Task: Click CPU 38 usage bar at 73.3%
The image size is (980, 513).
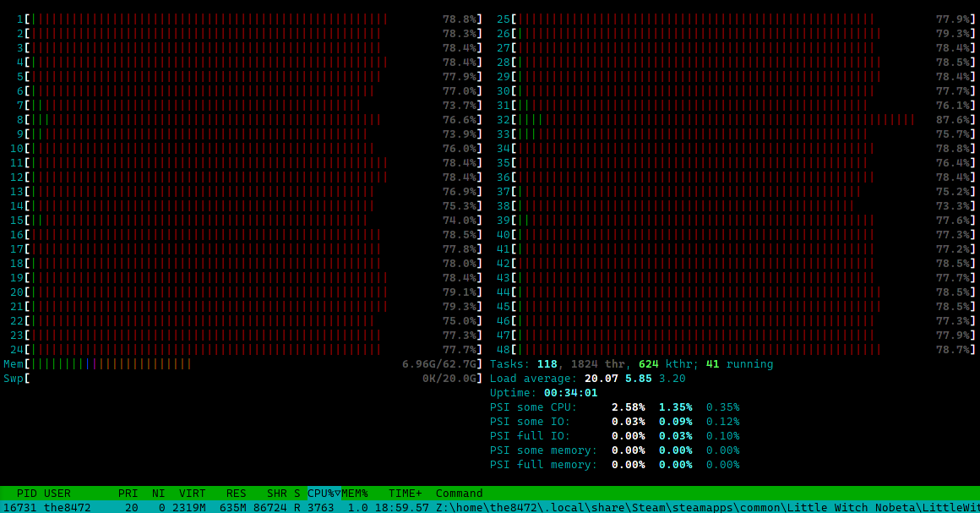Action: (x=736, y=206)
